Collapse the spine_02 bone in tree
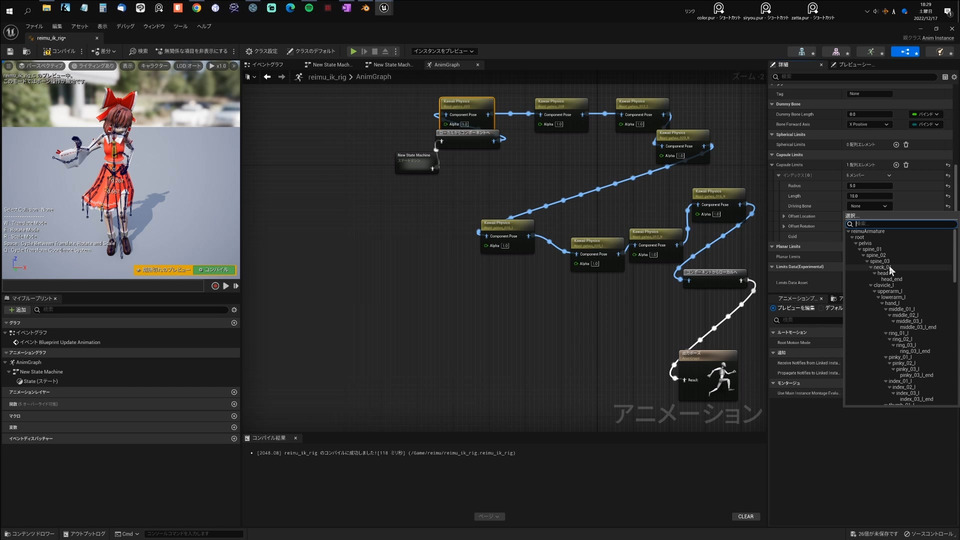 [863, 255]
